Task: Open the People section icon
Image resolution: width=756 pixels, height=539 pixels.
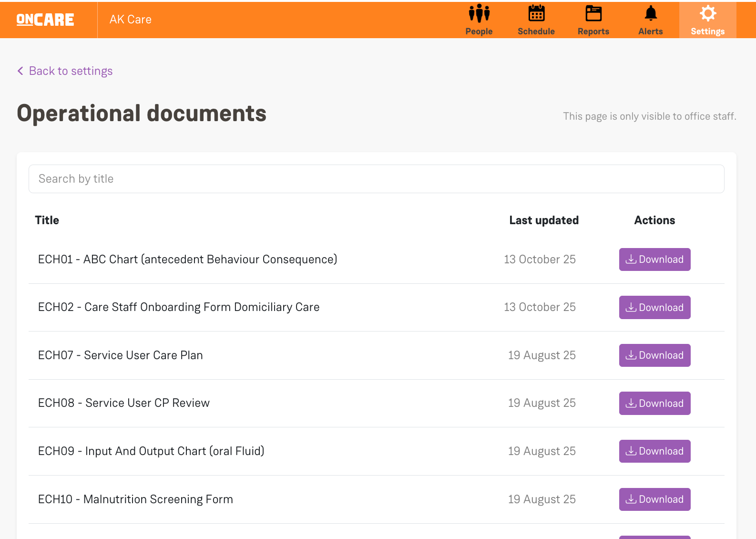Action: [479, 14]
